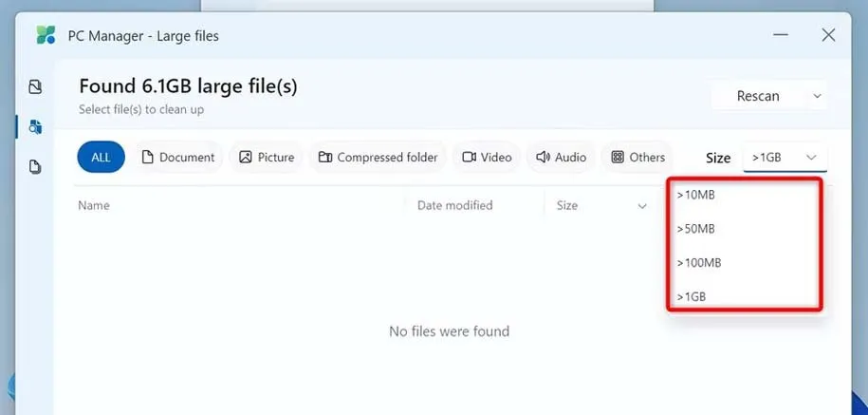
Task: Open the Size >1GB combo box
Action: 785,158
